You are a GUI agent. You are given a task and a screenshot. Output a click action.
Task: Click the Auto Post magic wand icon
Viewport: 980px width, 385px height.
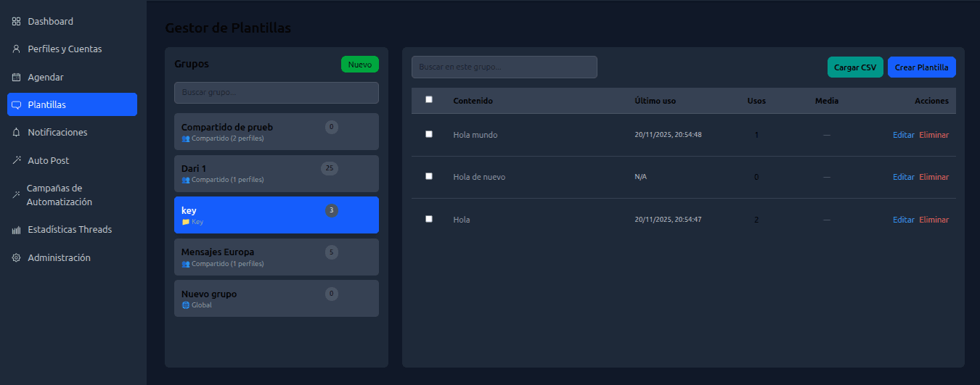(x=16, y=160)
